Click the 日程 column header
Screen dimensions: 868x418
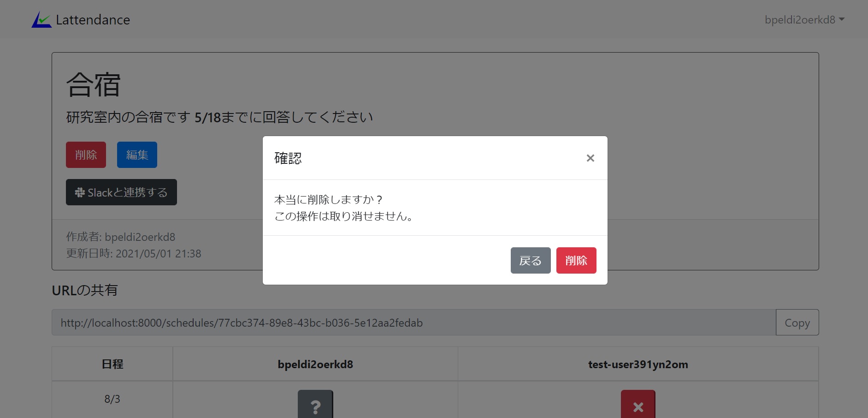pyautogui.click(x=112, y=364)
